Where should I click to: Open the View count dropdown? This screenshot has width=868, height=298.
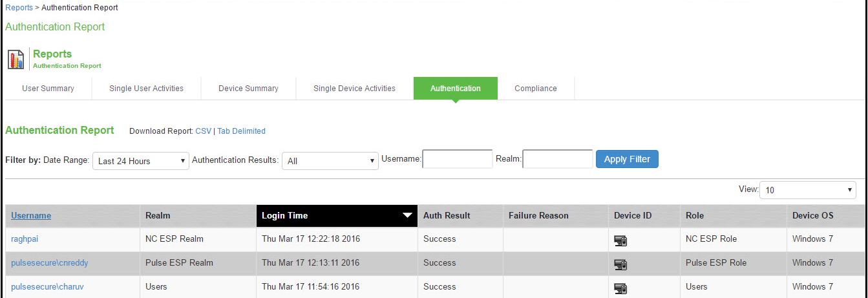coord(808,190)
